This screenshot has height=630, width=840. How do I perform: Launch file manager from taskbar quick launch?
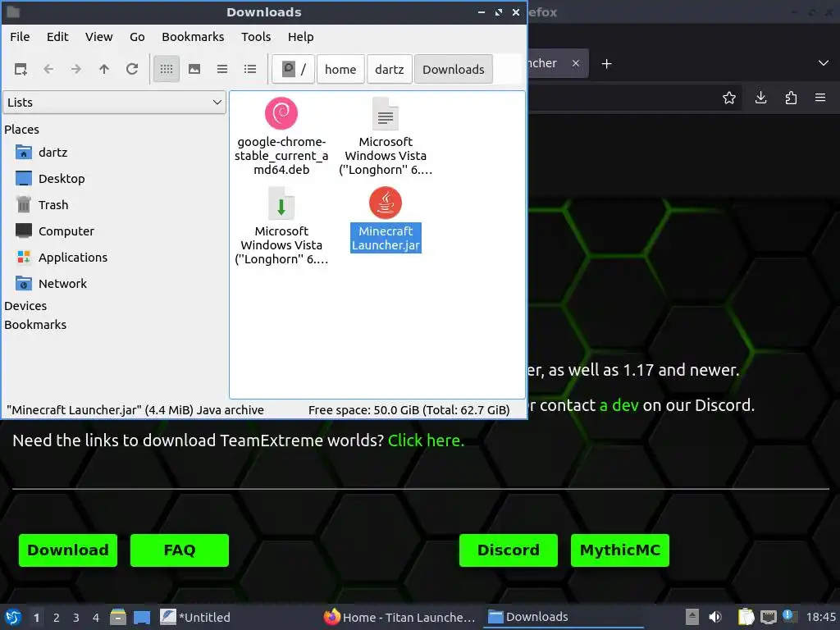click(118, 617)
